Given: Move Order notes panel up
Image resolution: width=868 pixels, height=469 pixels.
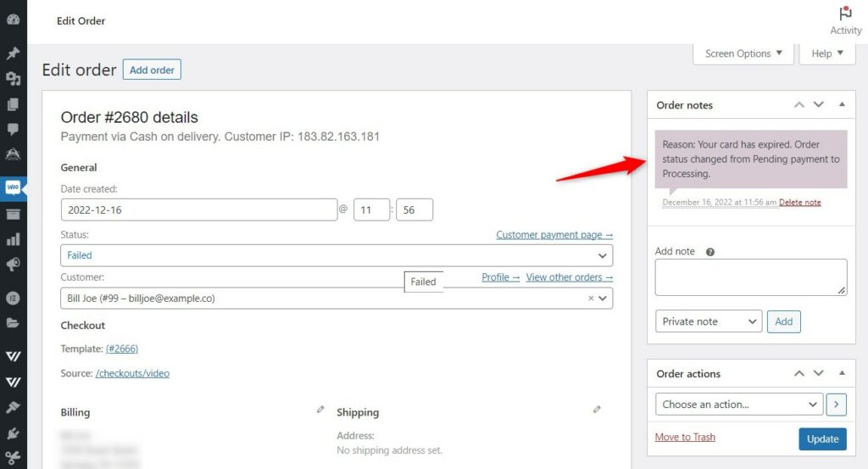Looking at the screenshot, I should (798, 104).
